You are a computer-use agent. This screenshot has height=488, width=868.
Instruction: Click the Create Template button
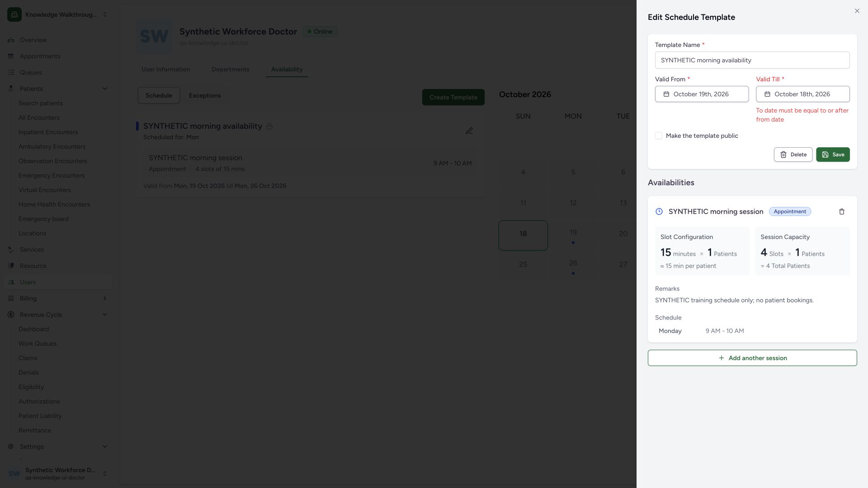coord(453,97)
